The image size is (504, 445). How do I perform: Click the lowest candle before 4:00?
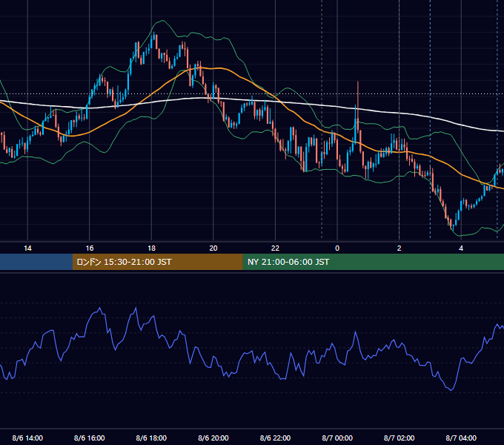pos(453,227)
